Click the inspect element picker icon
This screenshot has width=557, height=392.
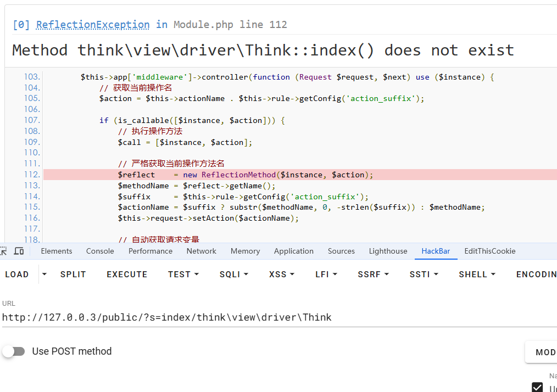click(x=3, y=251)
